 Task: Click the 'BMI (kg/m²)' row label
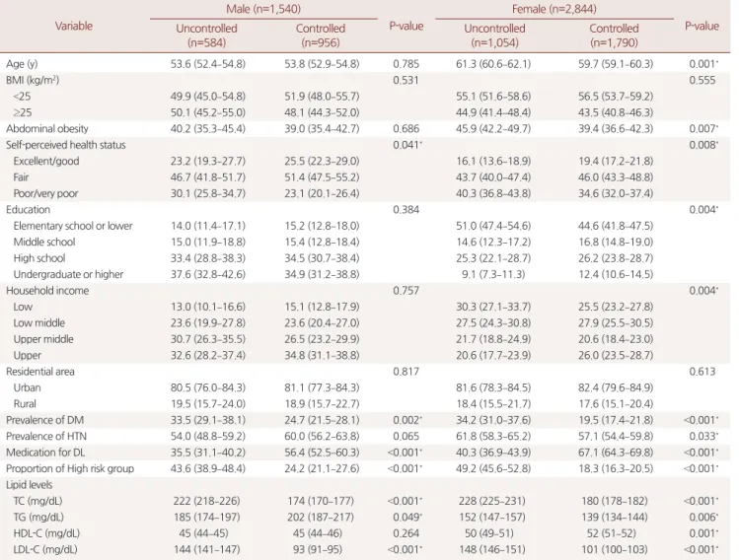click(x=33, y=80)
